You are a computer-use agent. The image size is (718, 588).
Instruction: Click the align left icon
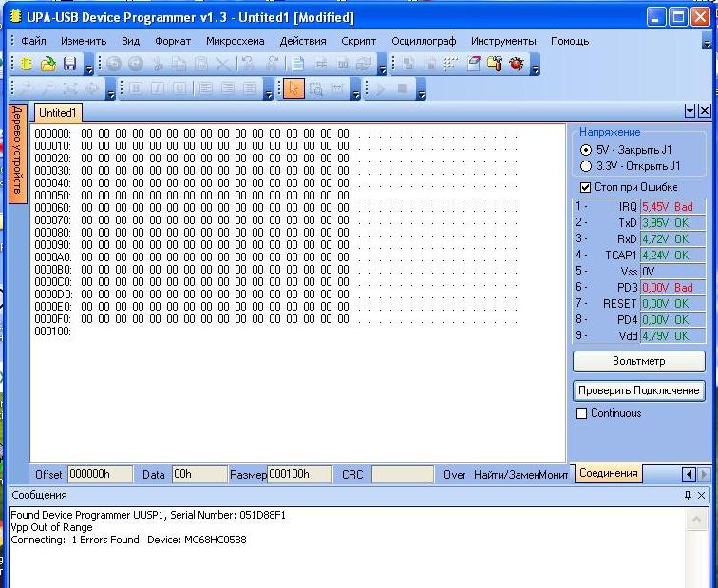click(205, 88)
